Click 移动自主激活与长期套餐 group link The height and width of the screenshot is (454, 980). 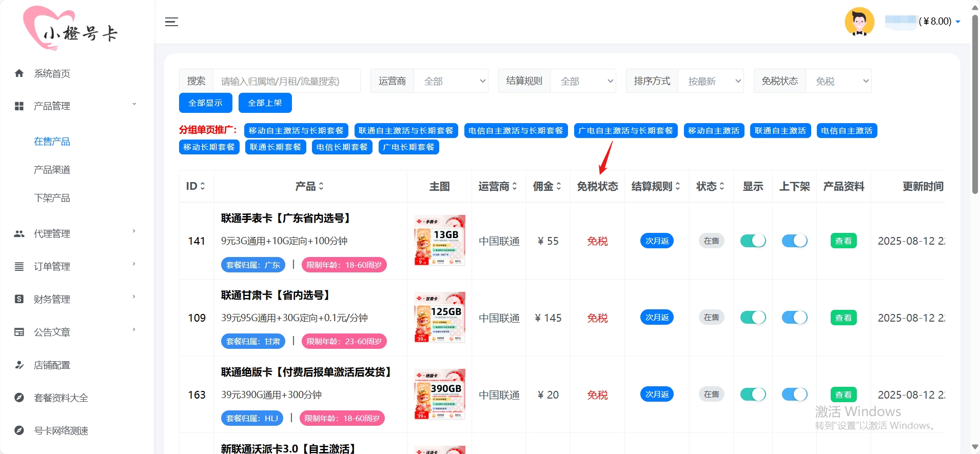coord(296,131)
